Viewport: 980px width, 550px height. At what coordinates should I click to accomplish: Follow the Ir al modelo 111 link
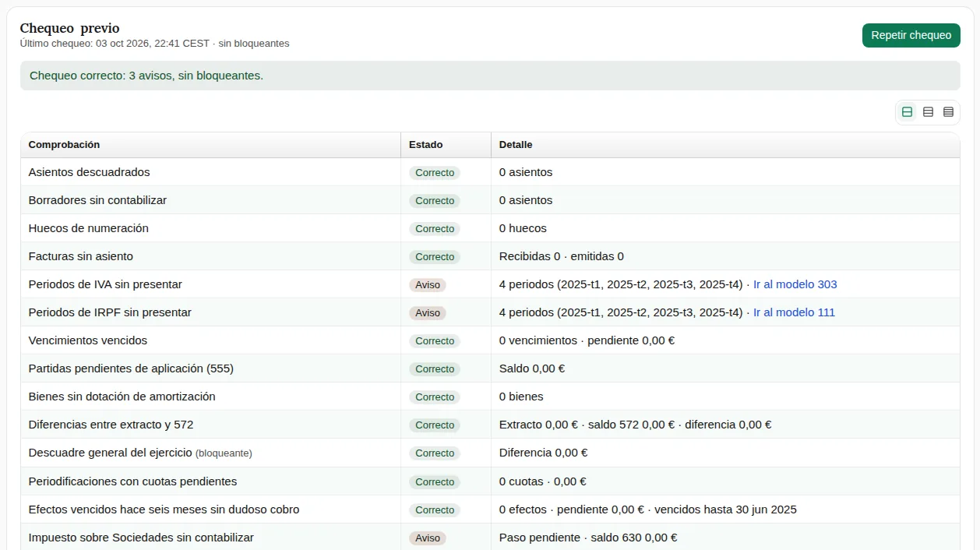794,312
